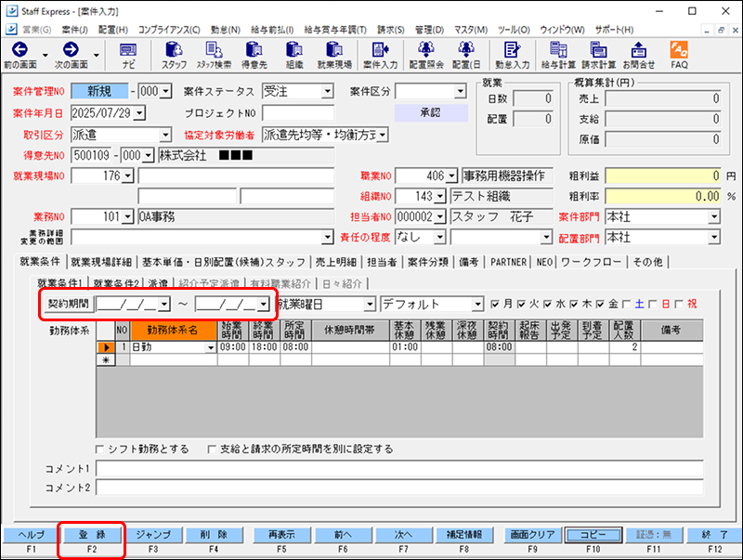Screen dimensions: 743x560
Task: Open dropdown arrow beside 前の画面
Action: [46, 55]
